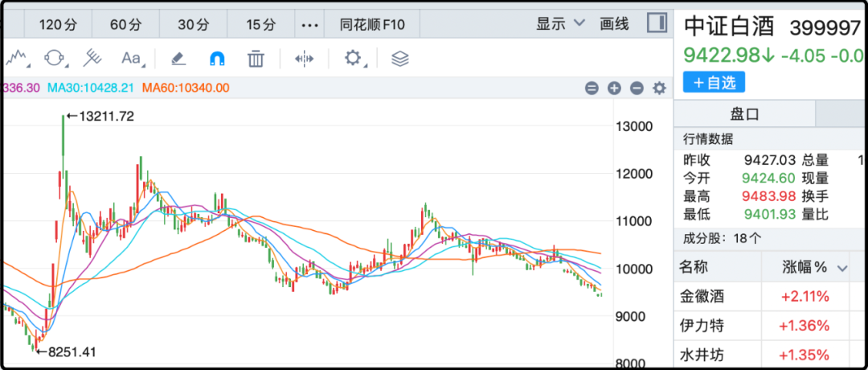Click the horizontal measure range tool
Viewport: 868px width, 370px height.
(x=304, y=59)
